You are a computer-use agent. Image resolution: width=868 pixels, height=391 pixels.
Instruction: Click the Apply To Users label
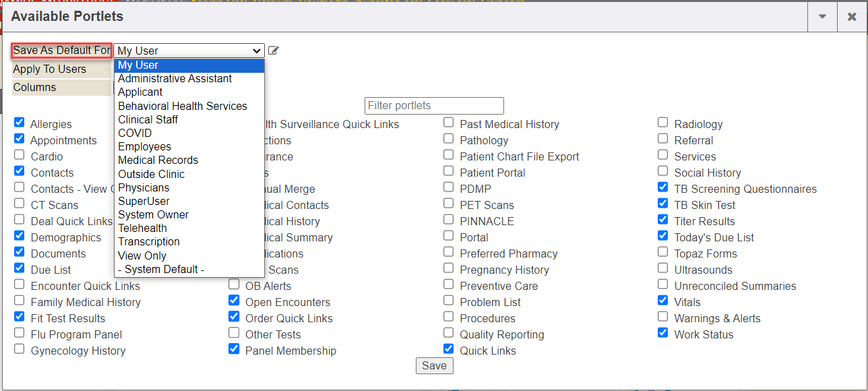pyautogui.click(x=50, y=69)
